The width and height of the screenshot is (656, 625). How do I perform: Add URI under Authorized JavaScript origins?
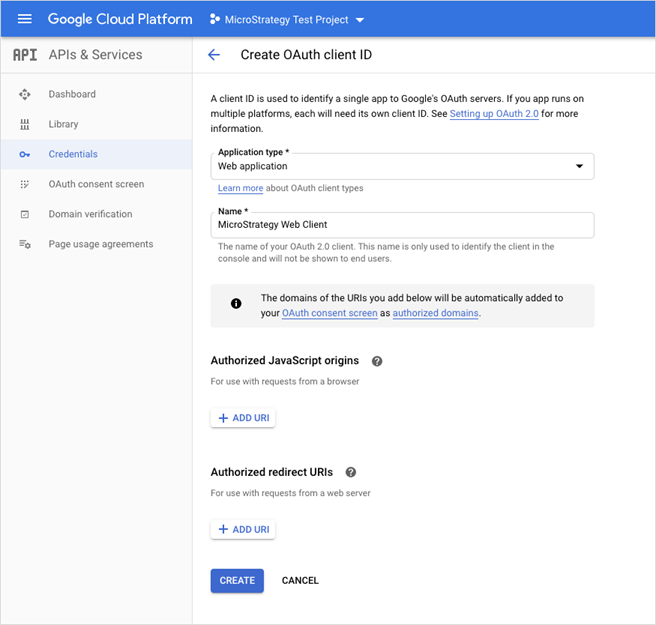pos(243,418)
